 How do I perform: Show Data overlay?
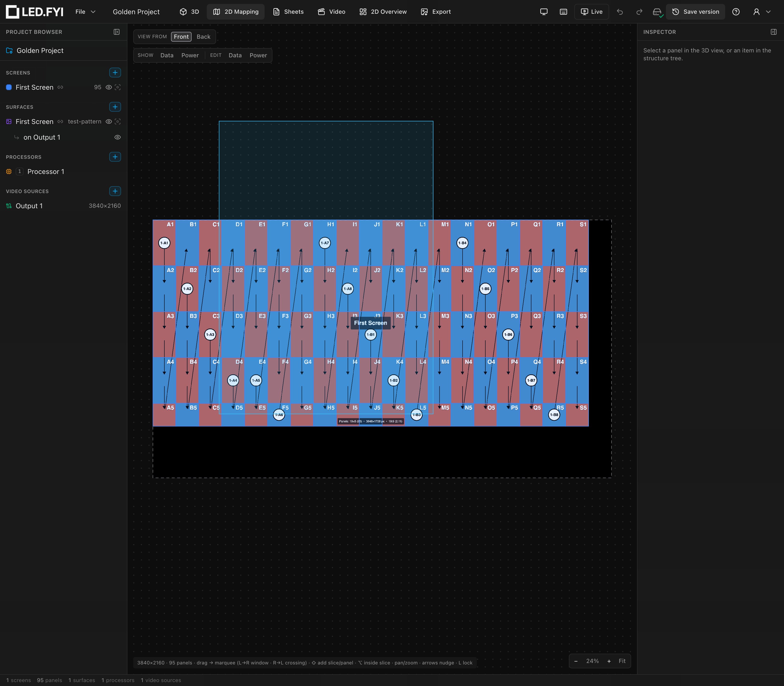167,55
